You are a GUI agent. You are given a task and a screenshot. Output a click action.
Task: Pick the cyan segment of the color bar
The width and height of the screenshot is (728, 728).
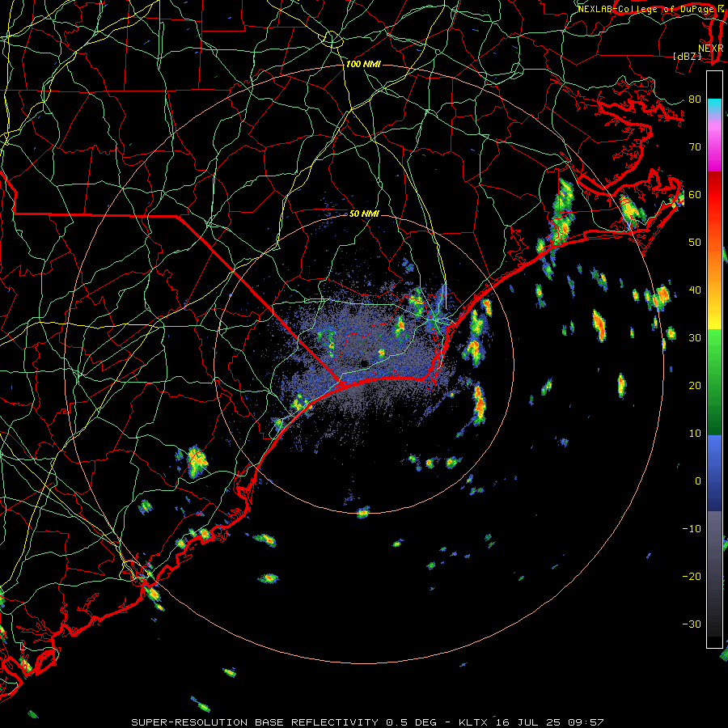tap(714, 106)
